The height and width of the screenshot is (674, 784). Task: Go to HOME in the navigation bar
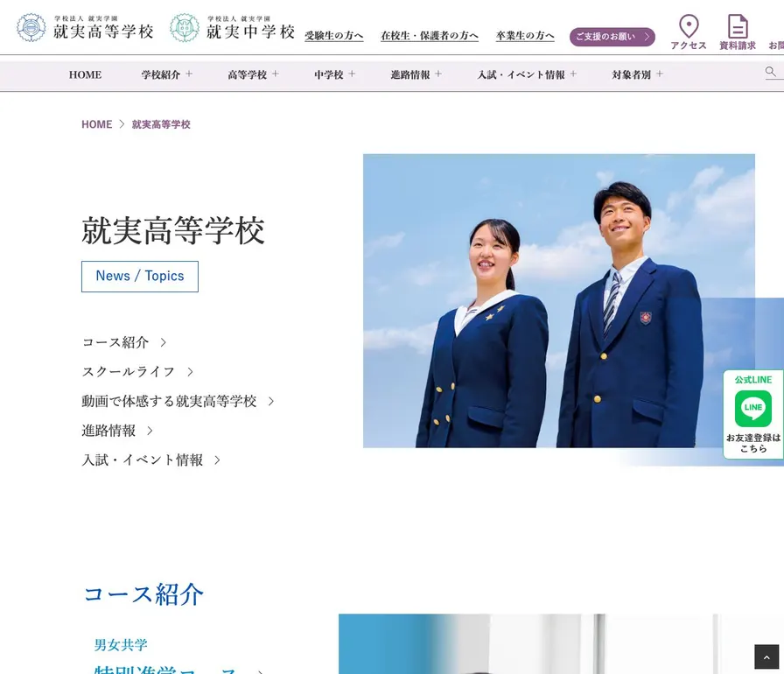click(x=85, y=74)
